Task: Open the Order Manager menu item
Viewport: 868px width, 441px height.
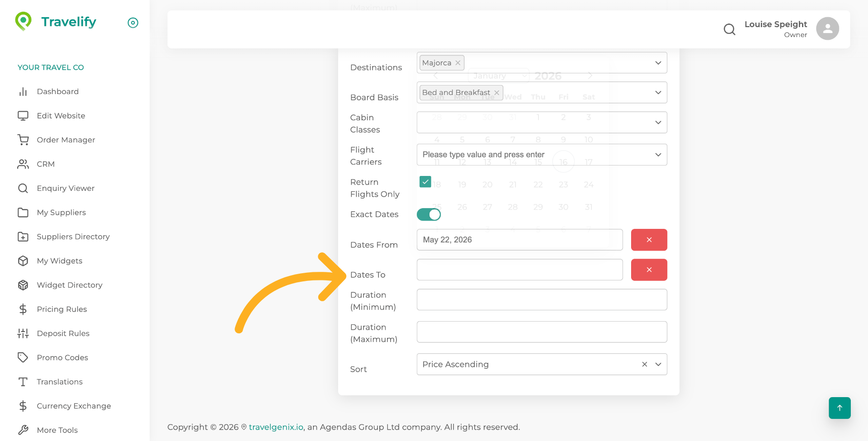Action: pyautogui.click(x=66, y=140)
